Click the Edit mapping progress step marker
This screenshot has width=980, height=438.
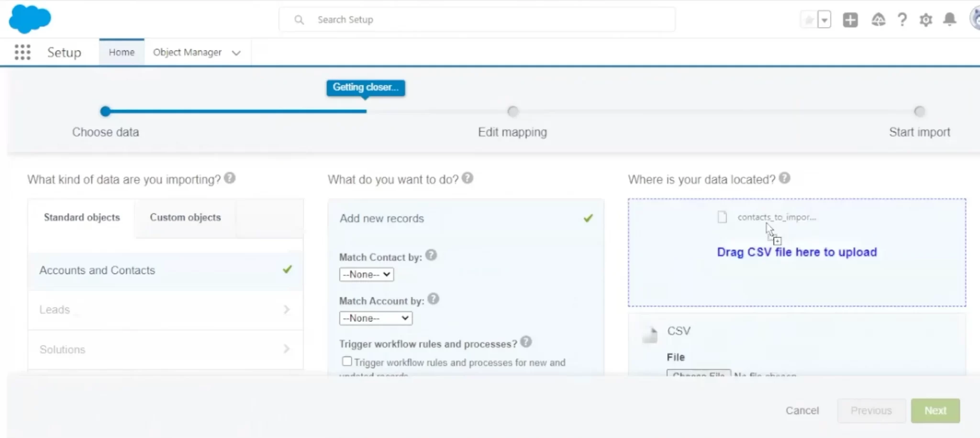point(512,112)
